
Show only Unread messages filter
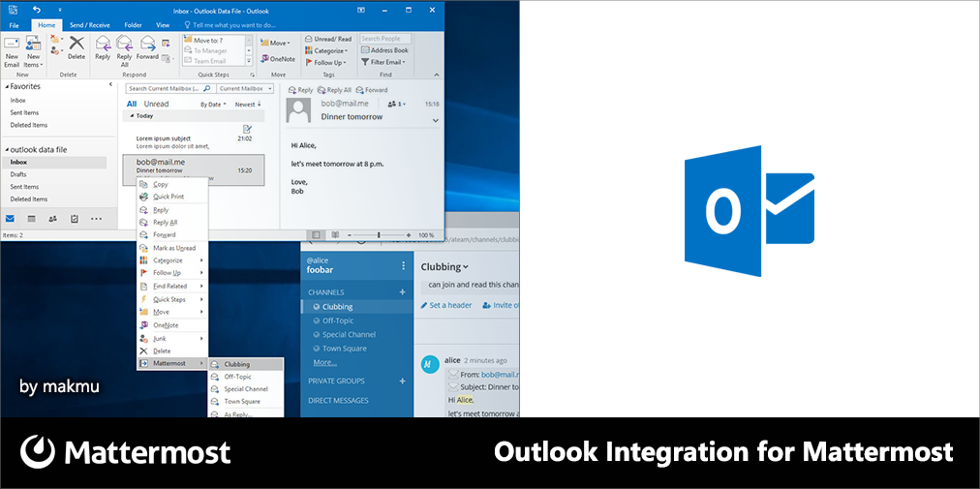click(156, 104)
